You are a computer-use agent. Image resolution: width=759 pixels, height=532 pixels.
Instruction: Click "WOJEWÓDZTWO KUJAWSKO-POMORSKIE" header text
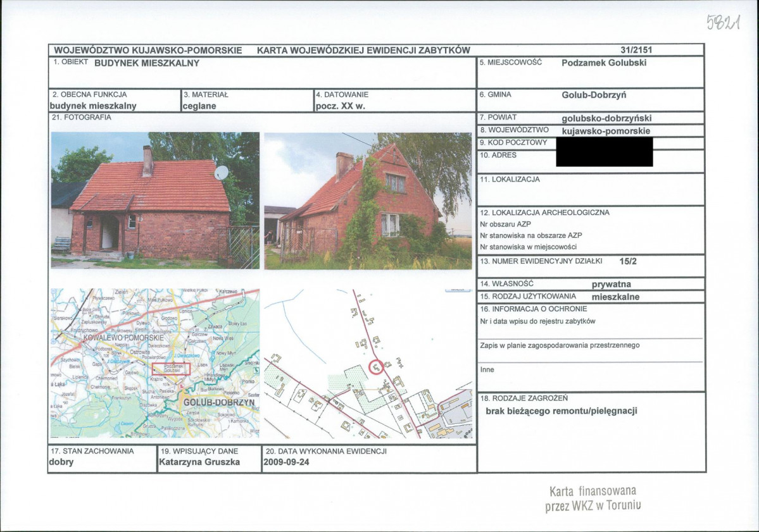coord(148,51)
